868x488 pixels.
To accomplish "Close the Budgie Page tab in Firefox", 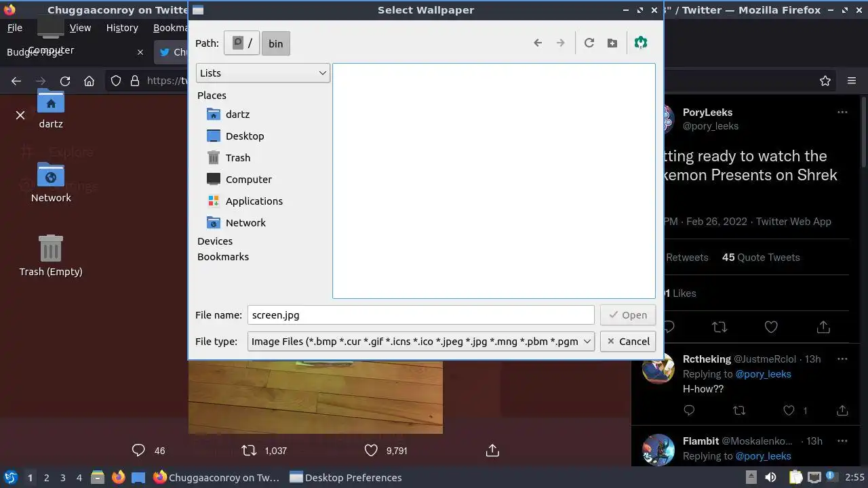I will (140, 52).
